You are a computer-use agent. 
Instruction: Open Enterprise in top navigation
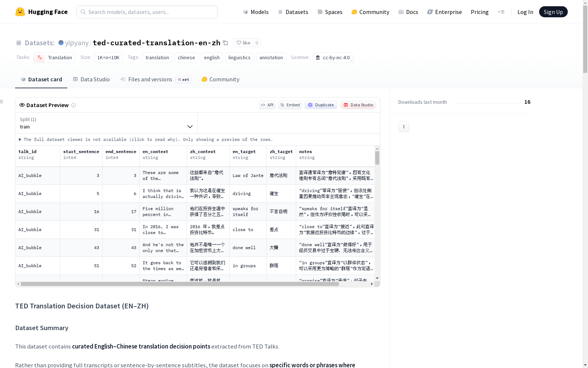coord(445,12)
